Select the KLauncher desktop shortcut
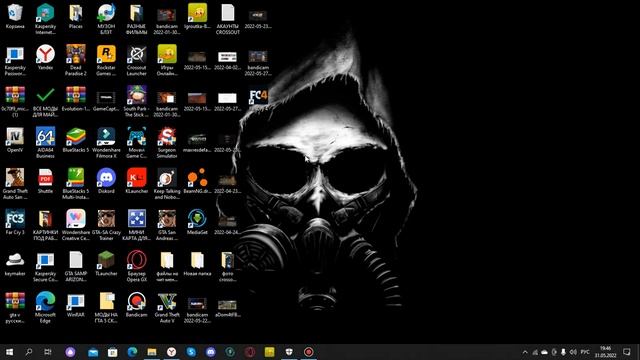640x360 pixels. point(137,181)
